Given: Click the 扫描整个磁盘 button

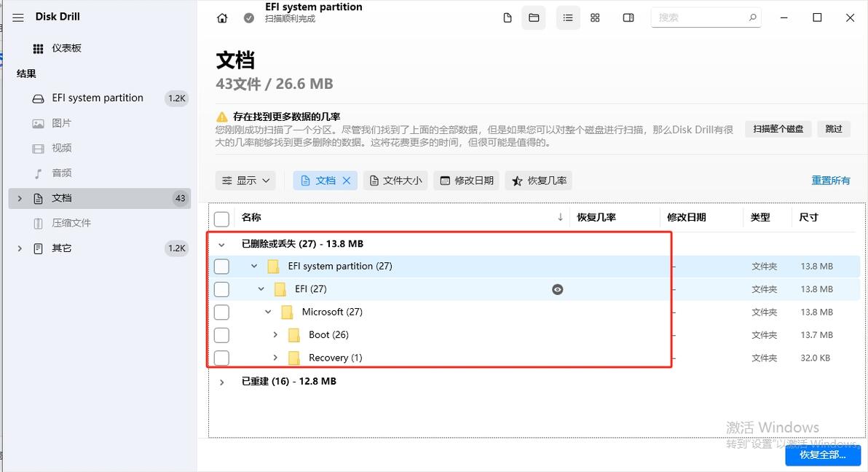Looking at the screenshot, I should [x=778, y=129].
